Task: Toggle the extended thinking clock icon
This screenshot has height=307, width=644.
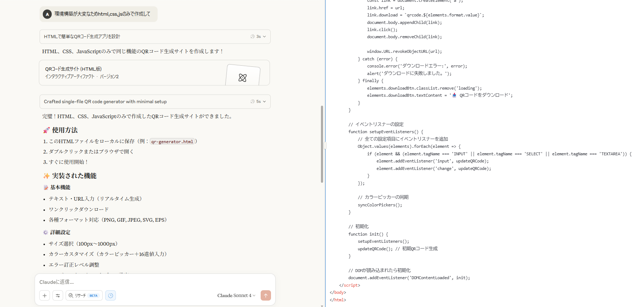Action: 111,296
